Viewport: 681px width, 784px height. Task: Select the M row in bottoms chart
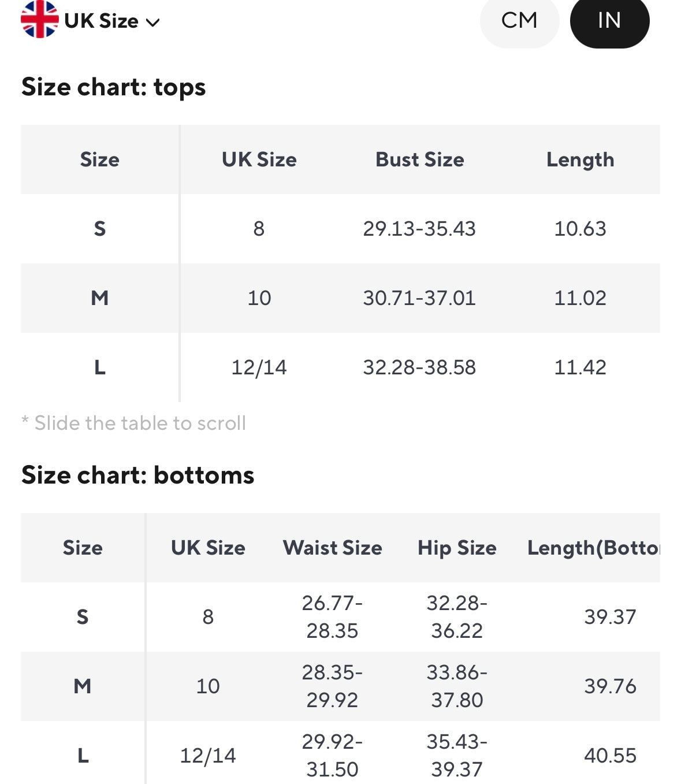pyautogui.click(x=83, y=686)
